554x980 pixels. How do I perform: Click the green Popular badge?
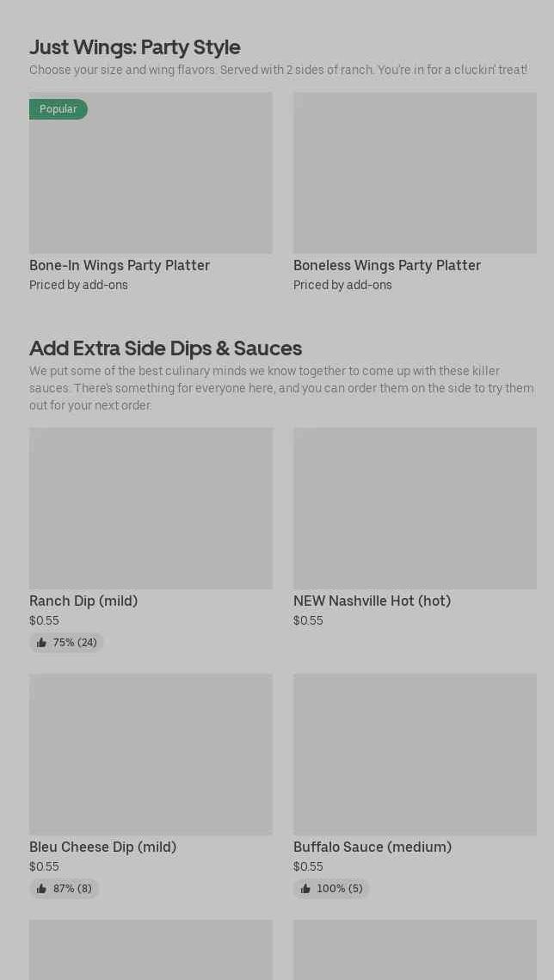click(x=58, y=109)
